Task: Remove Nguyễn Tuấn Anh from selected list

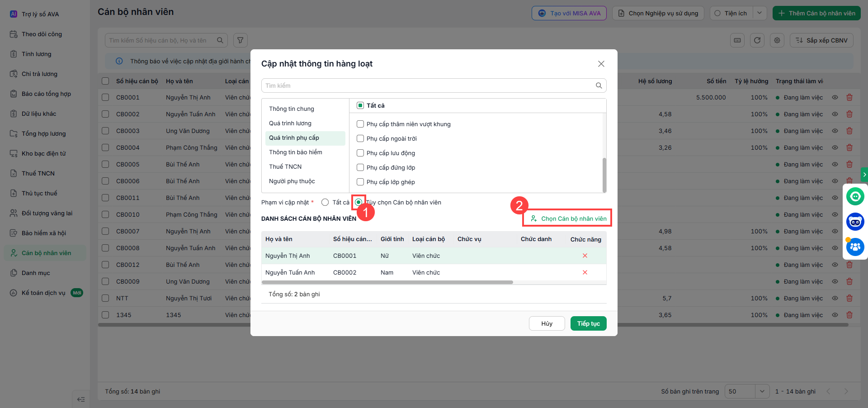Action: [585, 272]
